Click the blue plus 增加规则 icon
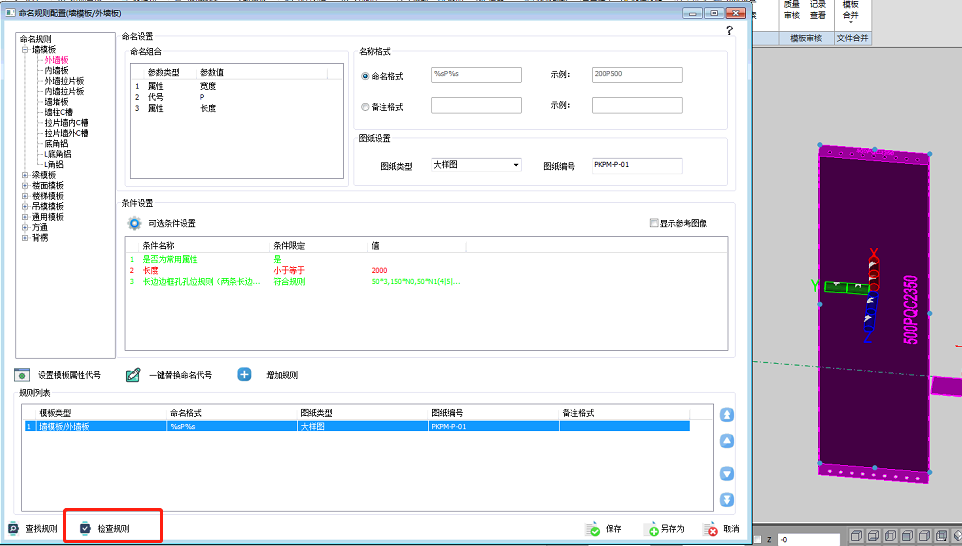Image resolution: width=962 pixels, height=546 pixels. click(x=244, y=375)
